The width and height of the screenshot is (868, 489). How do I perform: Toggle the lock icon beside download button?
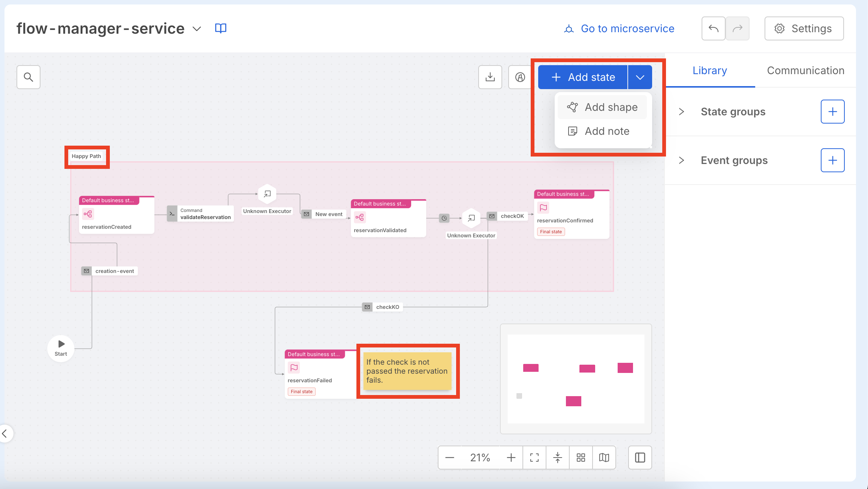click(x=520, y=77)
